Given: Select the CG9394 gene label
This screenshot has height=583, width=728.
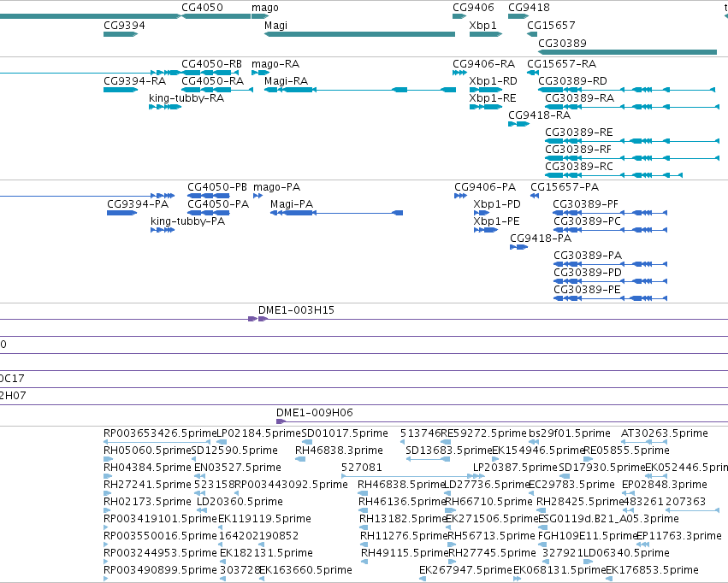Looking at the screenshot, I should [124, 26].
